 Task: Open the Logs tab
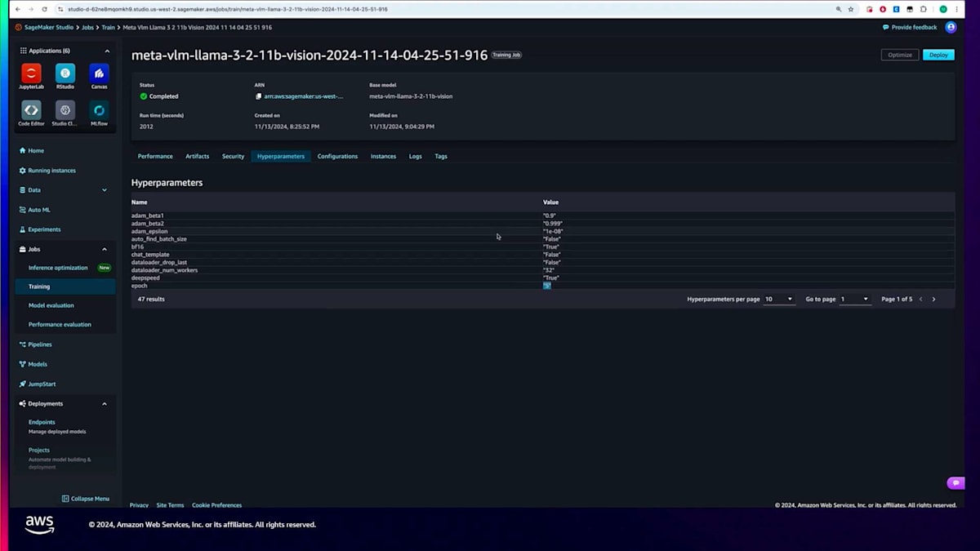pos(416,156)
